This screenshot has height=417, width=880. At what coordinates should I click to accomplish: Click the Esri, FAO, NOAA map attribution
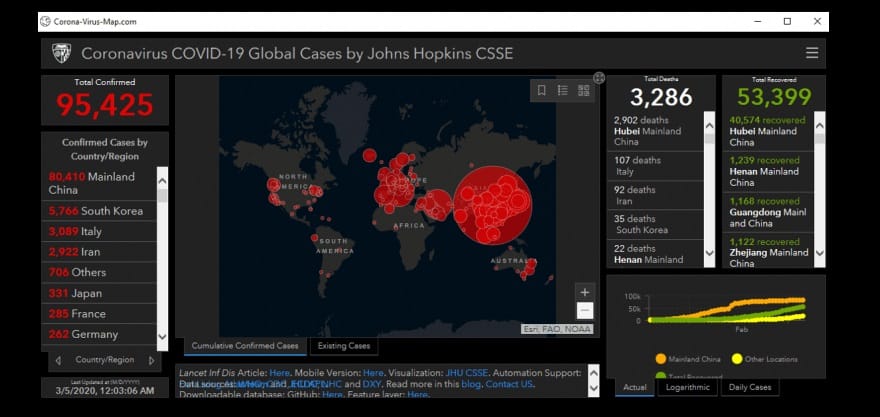(557, 329)
